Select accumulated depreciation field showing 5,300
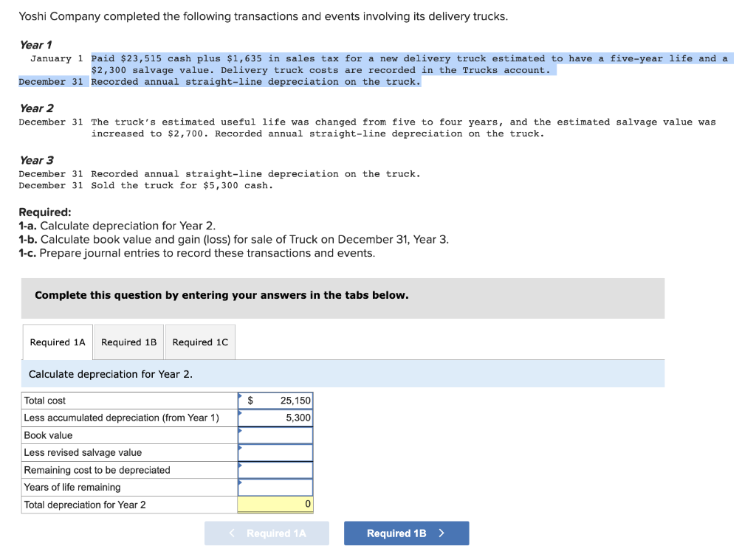 point(275,418)
